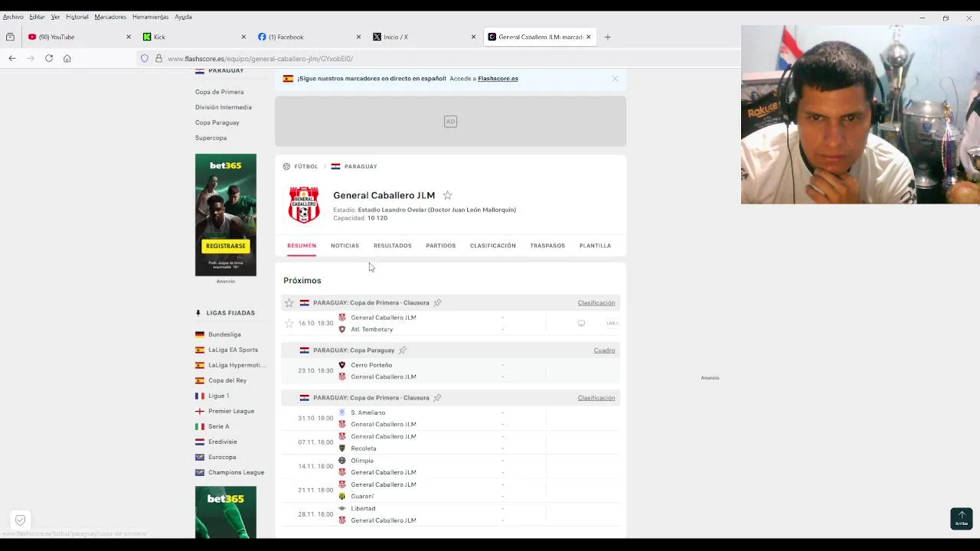The width and height of the screenshot is (980, 551).
Task: Select Premier League in pinned leagues
Action: [x=231, y=411]
